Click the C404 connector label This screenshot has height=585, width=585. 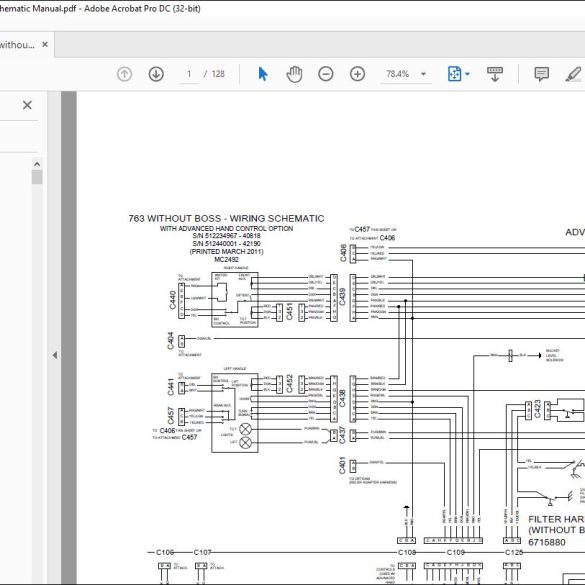pos(171,341)
